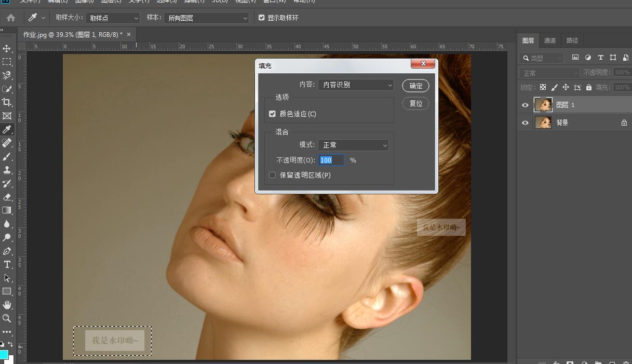Click the 复位 button
The height and width of the screenshot is (364, 632).
point(415,103)
